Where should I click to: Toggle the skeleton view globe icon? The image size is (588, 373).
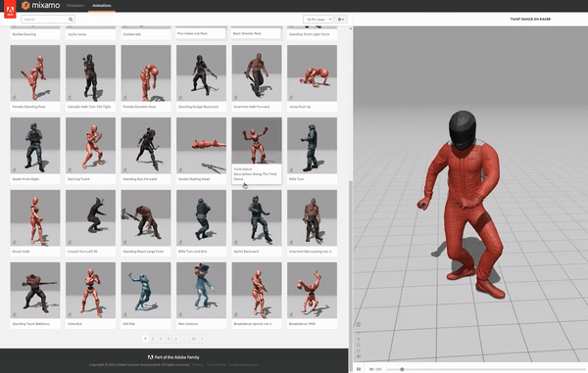(359, 324)
